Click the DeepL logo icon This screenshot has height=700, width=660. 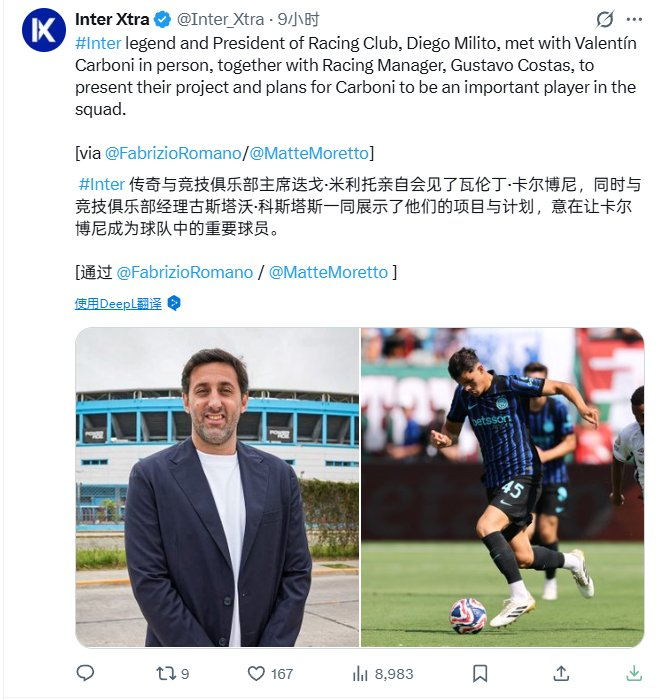[174, 303]
